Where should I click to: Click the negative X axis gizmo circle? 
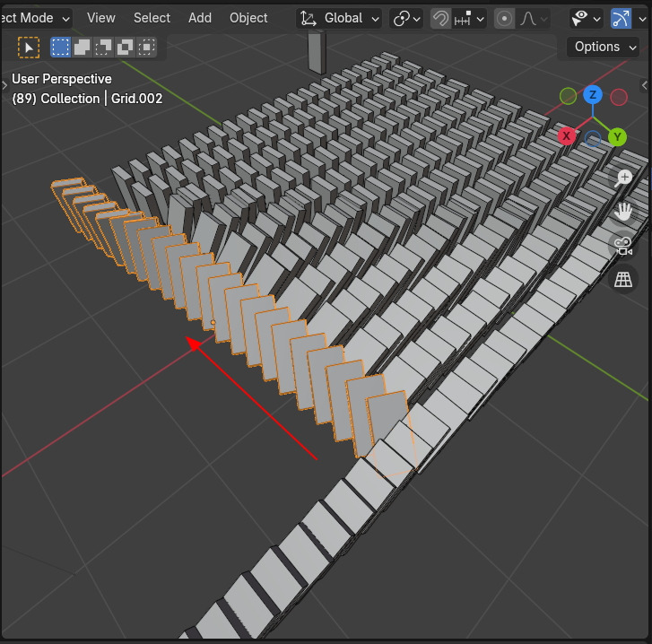point(619,97)
